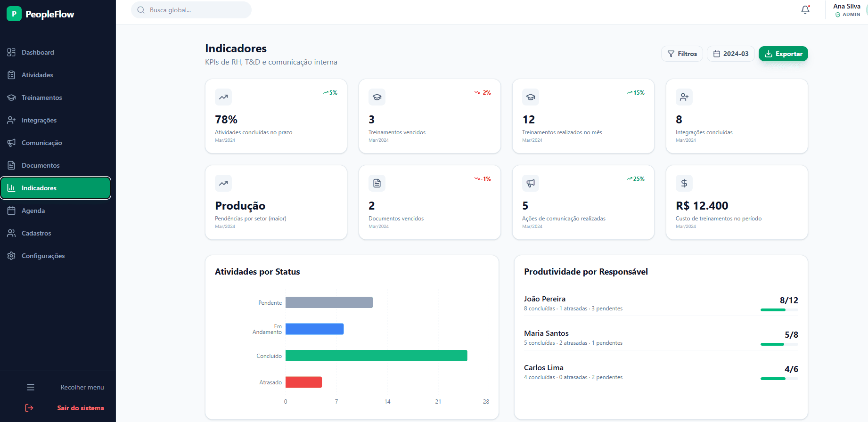This screenshot has width=868, height=422.
Task: Click Maria Santos's 5/8 score
Action: pos(791,335)
